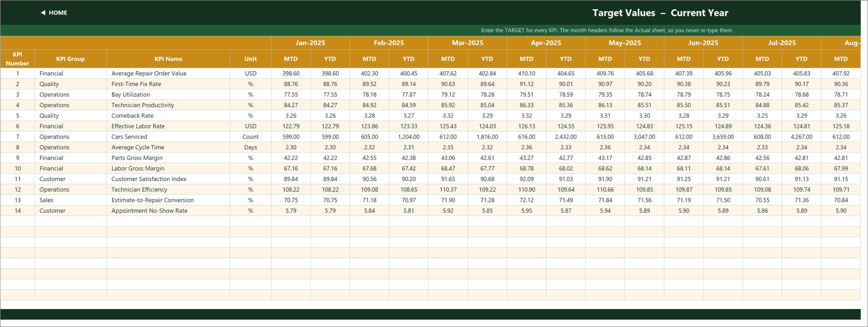Image resolution: width=868 pixels, height=327 pixels.
Task: Select the Appointment No-Show Rate cell
Action: (168, 211)
